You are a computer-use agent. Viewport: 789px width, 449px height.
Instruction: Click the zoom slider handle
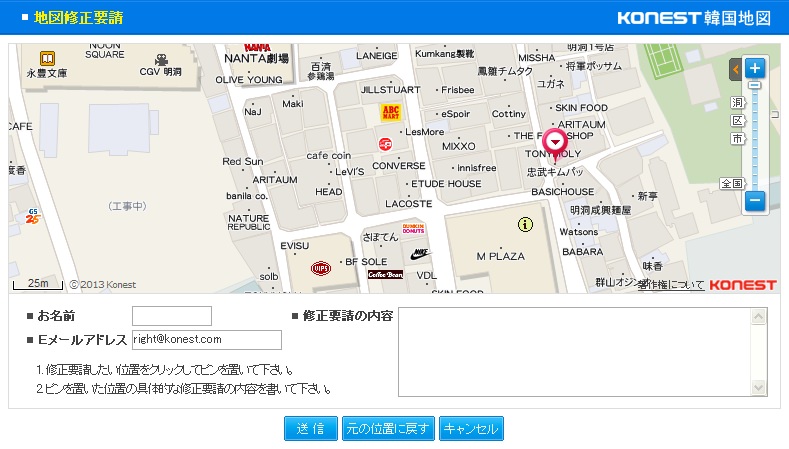[x=754, y=86]
